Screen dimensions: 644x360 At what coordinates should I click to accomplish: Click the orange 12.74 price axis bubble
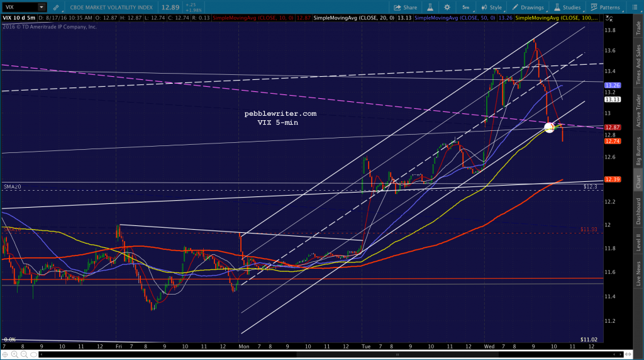[x=613, y=141]
